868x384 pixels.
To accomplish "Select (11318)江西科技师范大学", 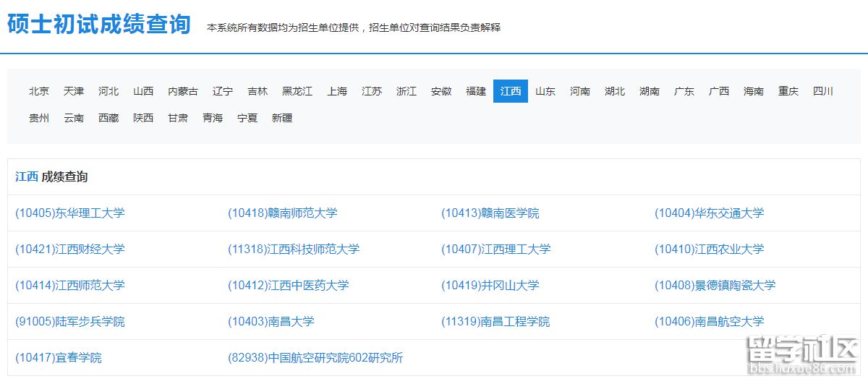I will point(294,249).
